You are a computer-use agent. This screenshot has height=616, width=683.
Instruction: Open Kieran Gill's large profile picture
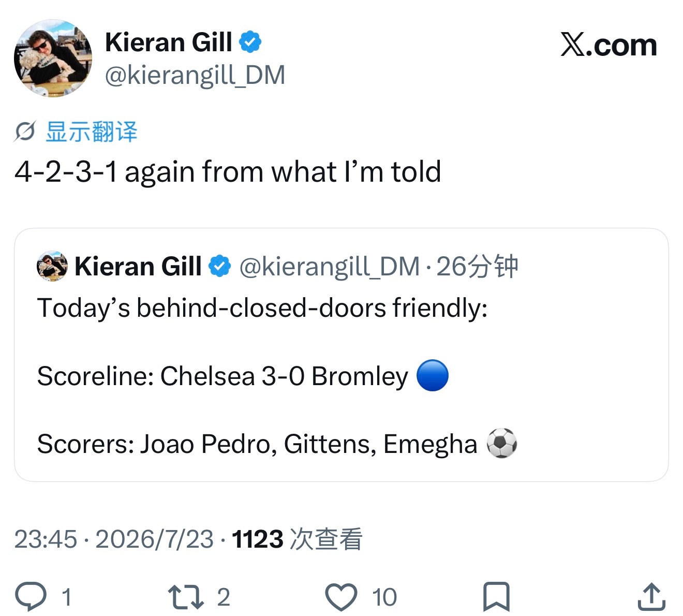click(x=53, y=58)
